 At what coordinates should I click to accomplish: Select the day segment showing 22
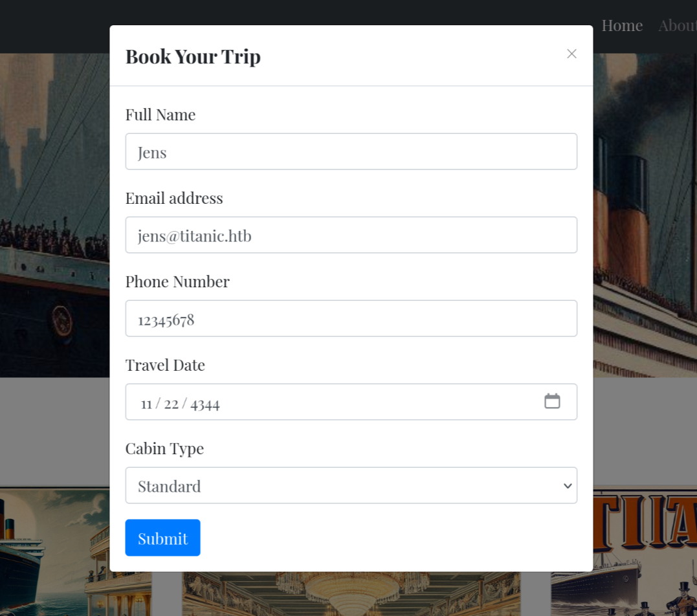pos(171,404)
